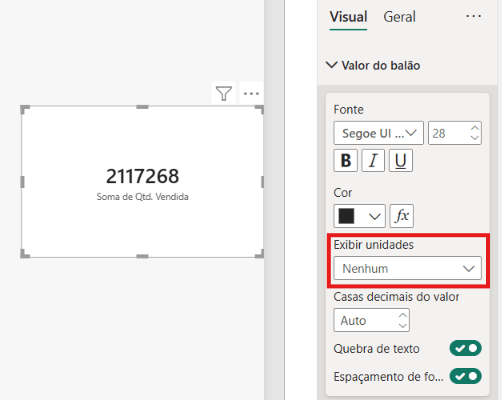
Task: Toggle off Espaçamento de fonte switch
Action: pos(465,376)
